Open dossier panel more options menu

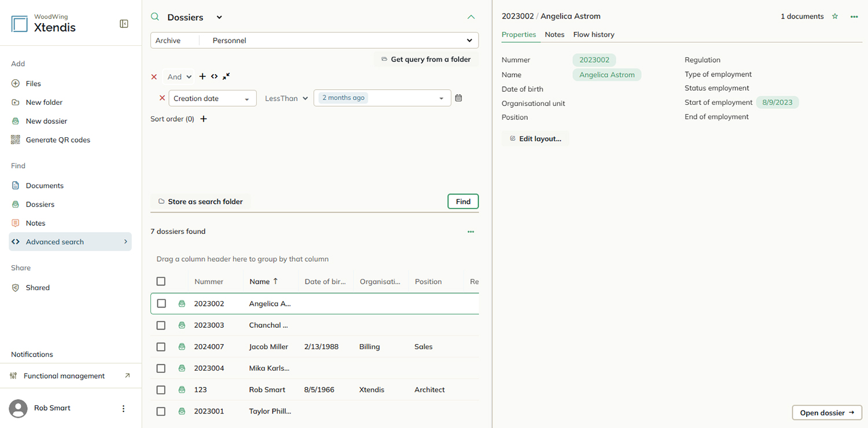[x=854, y=17]
